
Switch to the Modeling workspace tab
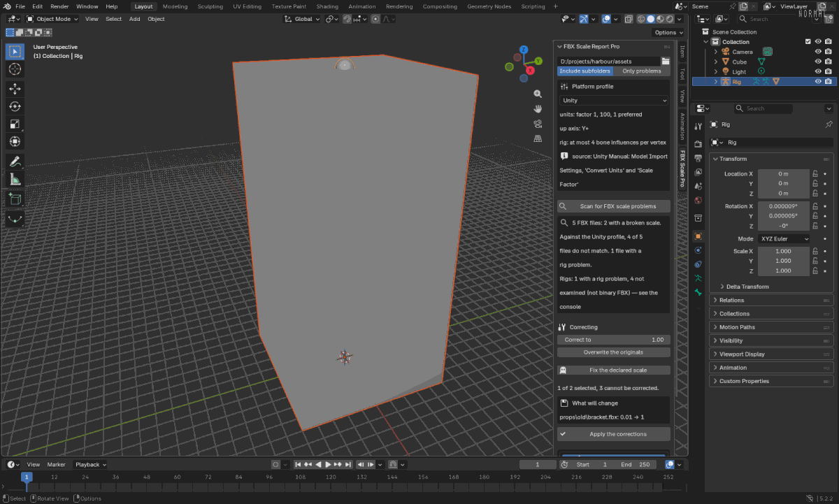[x=175, y=6]
